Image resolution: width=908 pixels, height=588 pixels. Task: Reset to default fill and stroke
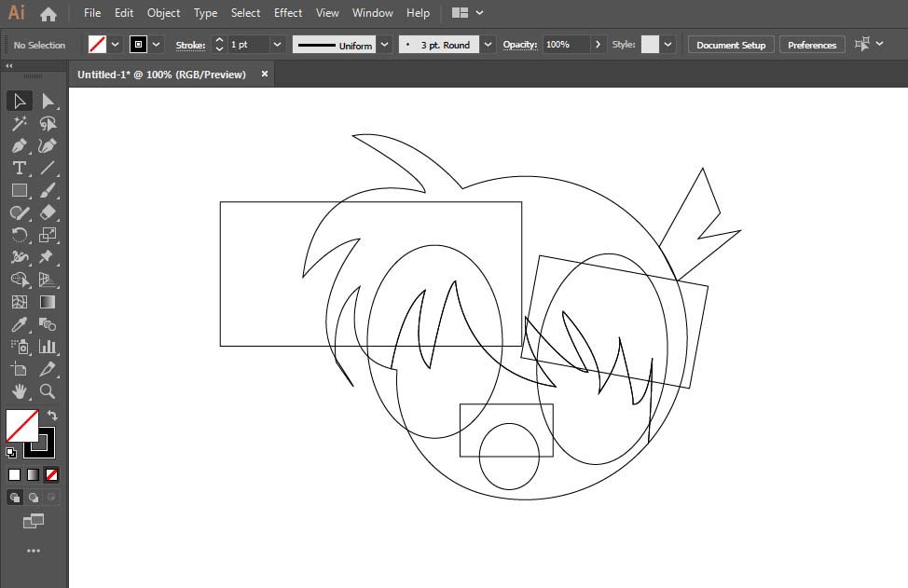pyautogui.click(x=11, y=453)
